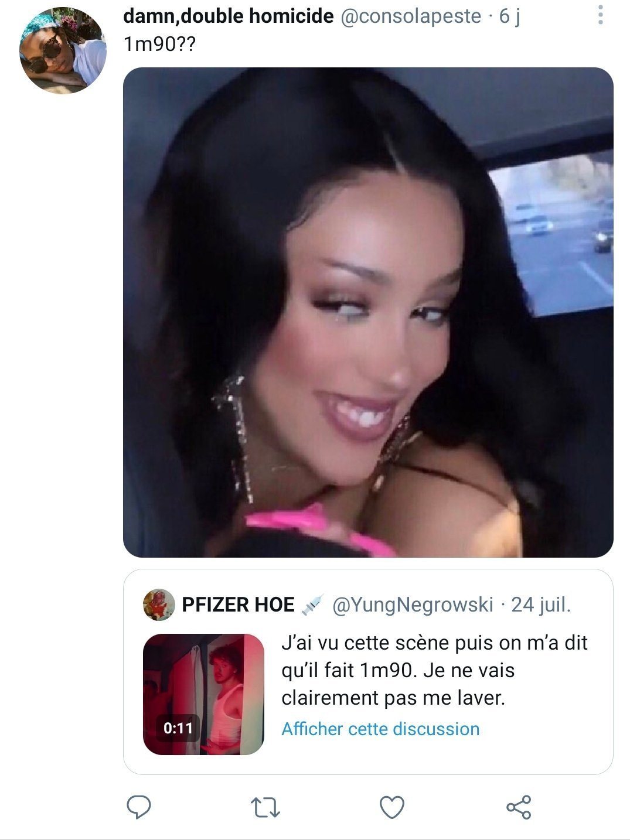Screen dimensions: 630x840
Task: Open the large attached photo
Action: click(x=368, y=312)
